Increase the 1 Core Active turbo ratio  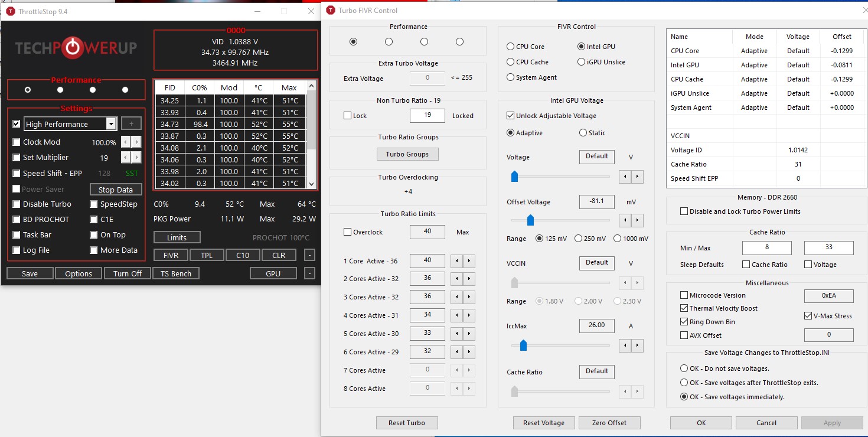click(x=469, y=261)
